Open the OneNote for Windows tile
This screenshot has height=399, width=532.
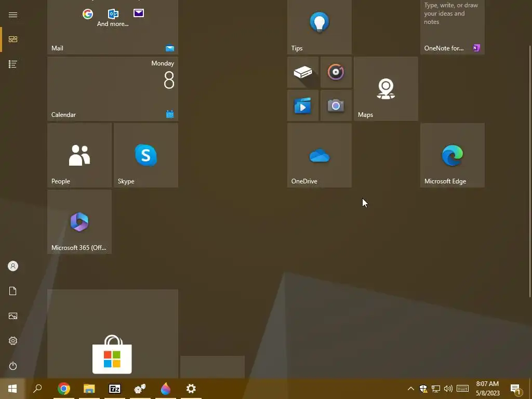pos(453,27)
